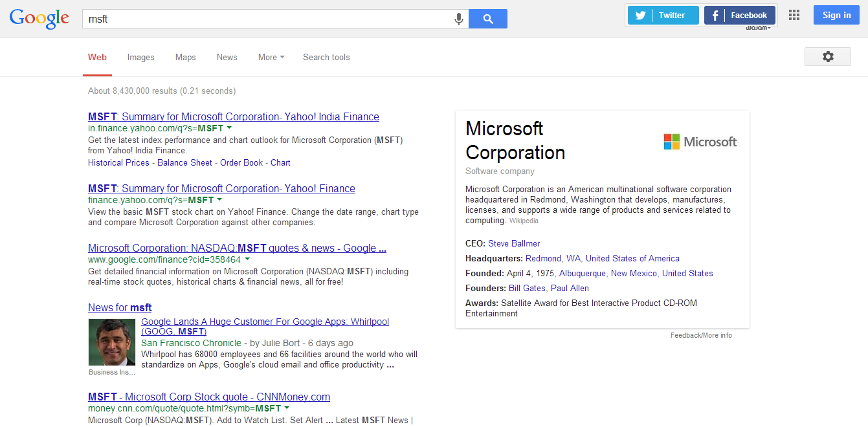Open Redmond headquarters link

(x=543, y=258)
